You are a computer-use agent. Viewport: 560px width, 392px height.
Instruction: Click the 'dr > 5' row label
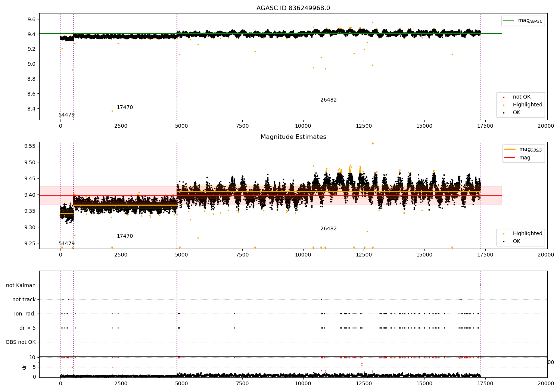tap(28, 328)
